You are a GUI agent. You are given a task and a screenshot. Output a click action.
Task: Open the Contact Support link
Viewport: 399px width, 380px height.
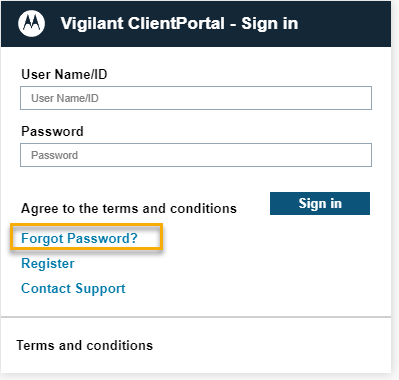coord(73,288)
